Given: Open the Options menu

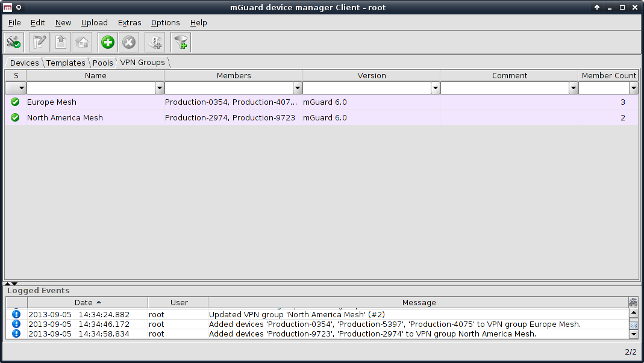Looking at the screenshot, I should pyautogui.click(x=166, y=23).
